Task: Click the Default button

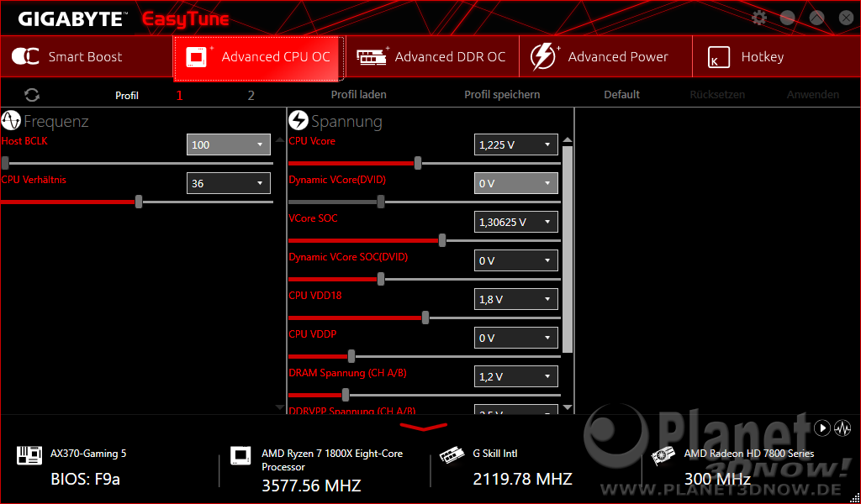Action: click(621, 94)
